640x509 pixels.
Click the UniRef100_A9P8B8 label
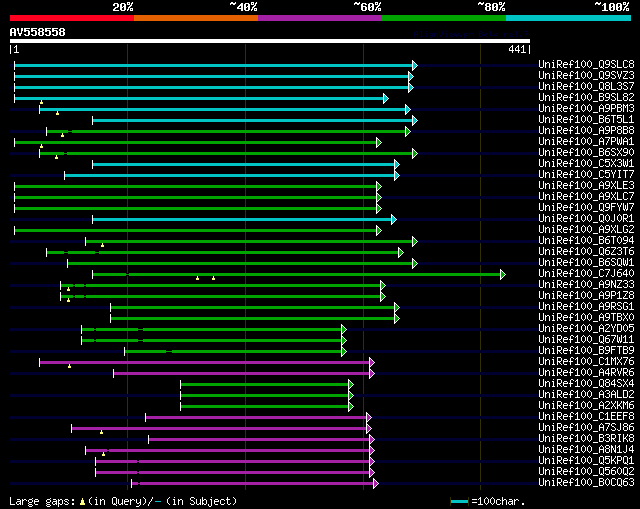[586, 131]
